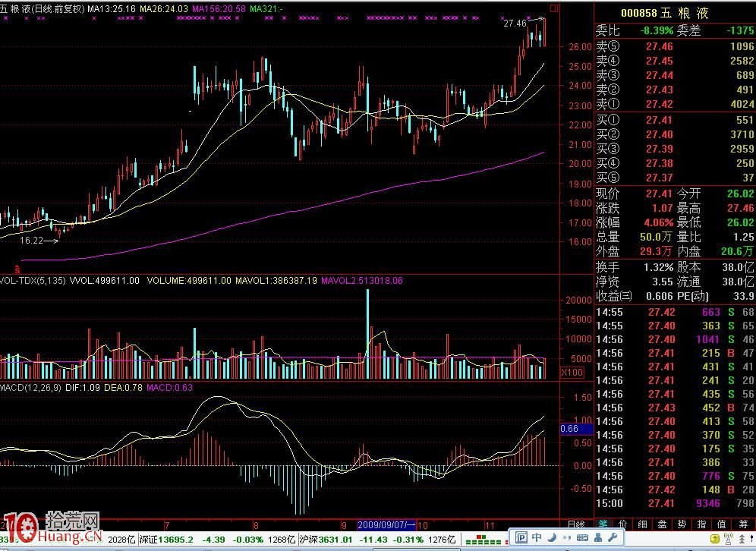This screenshot has width=756, height=551.
Task: Click the 沪深 3631.01 index in status bar
Action: tap(326, 540)
